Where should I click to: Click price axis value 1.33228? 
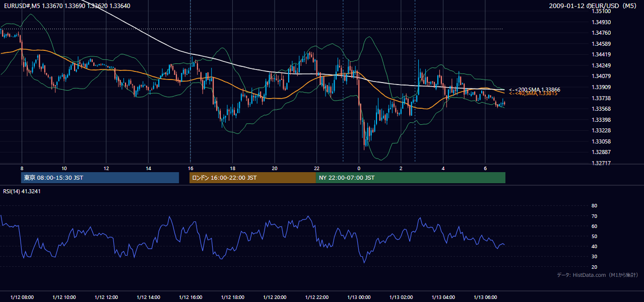602,130
